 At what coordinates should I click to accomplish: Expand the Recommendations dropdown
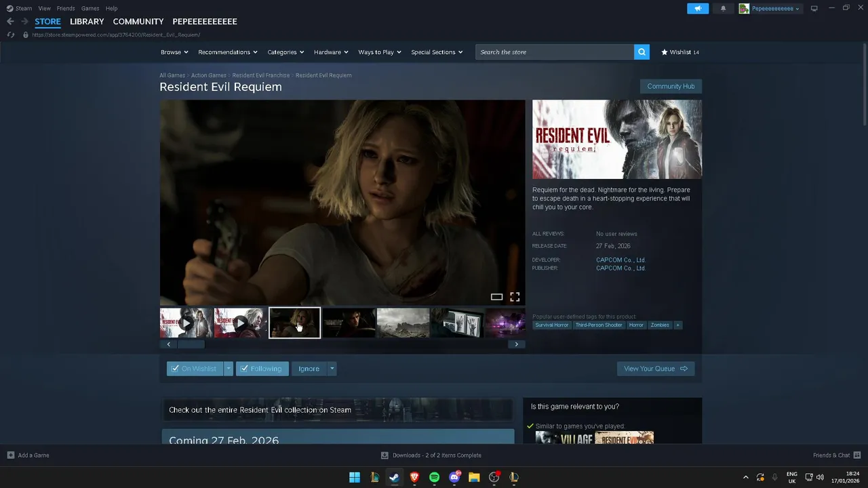pyautogui.click(x=228, y=52)
